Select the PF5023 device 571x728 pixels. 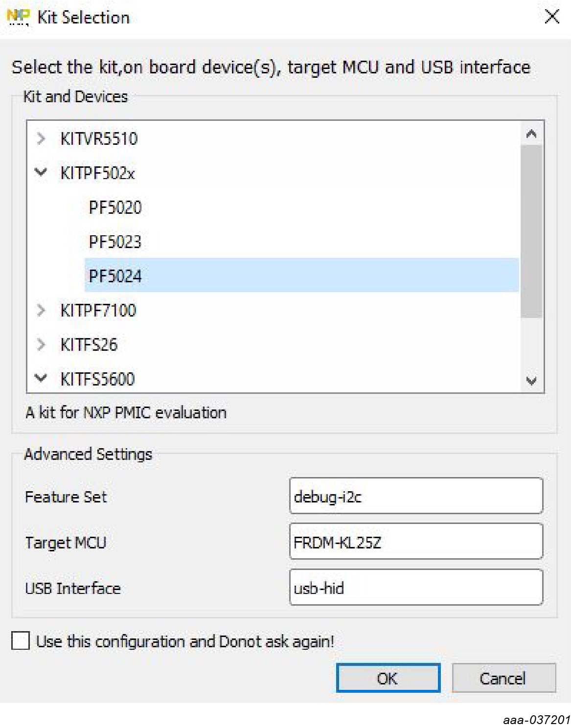click(115, 242)
